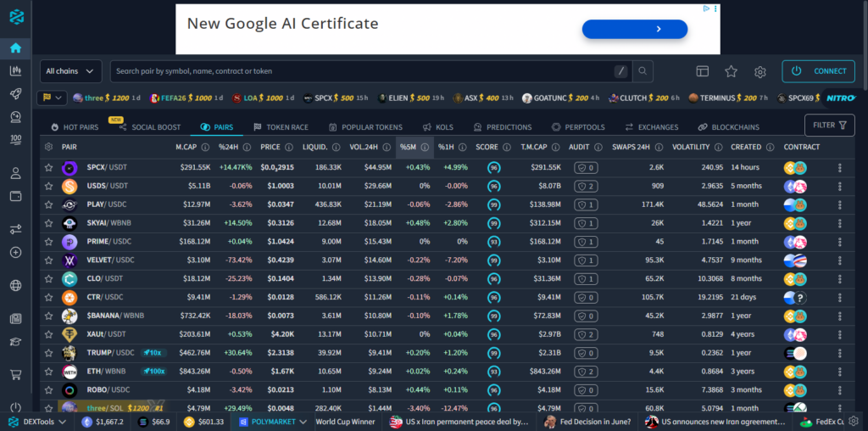Click the VELVET token logo thumbnail
The height and width of the screenshot is (431, 868).
point(70,260)
